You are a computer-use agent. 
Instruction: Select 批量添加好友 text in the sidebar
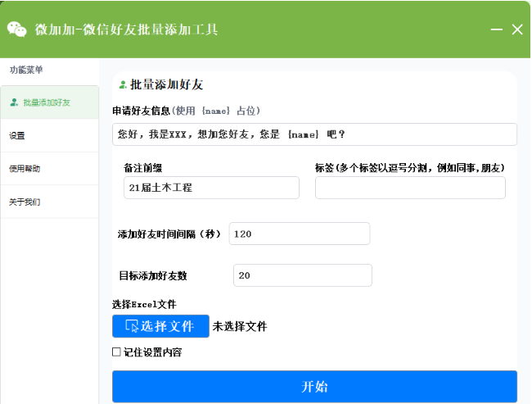(47, 103)
